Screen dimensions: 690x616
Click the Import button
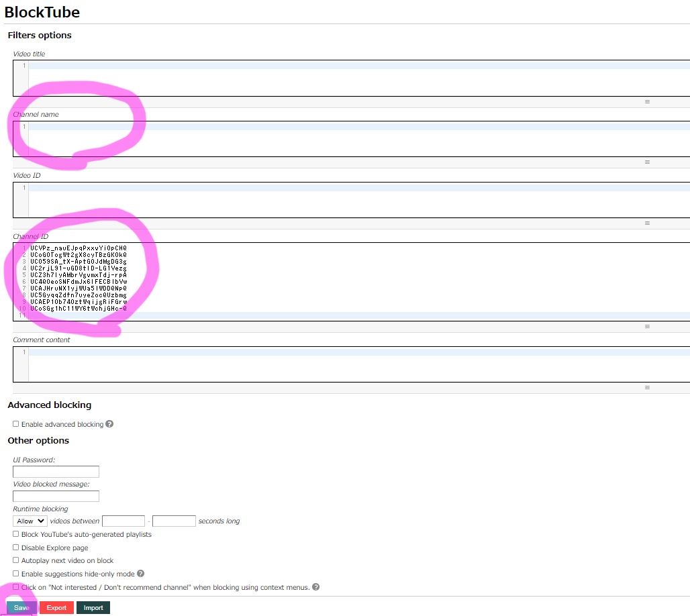93,608
